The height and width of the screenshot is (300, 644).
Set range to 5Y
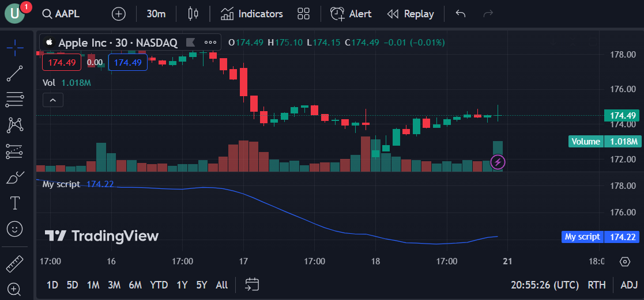(202, 285)
